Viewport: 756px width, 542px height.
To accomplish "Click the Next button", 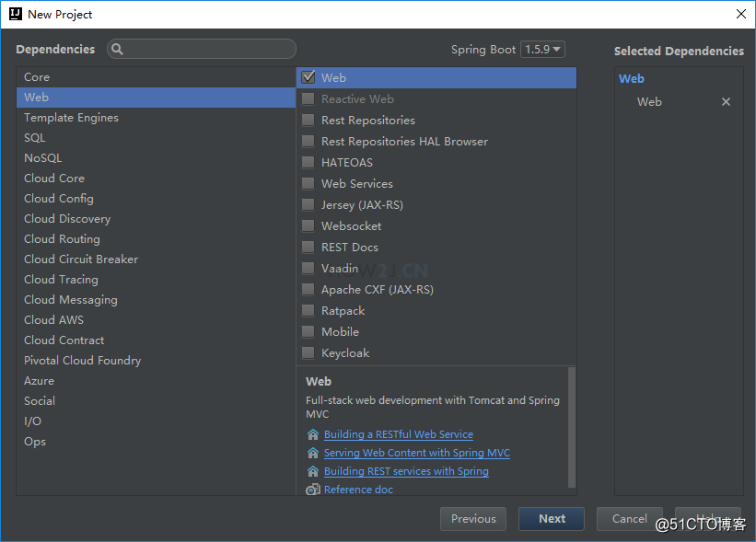I will coord(552,519).
